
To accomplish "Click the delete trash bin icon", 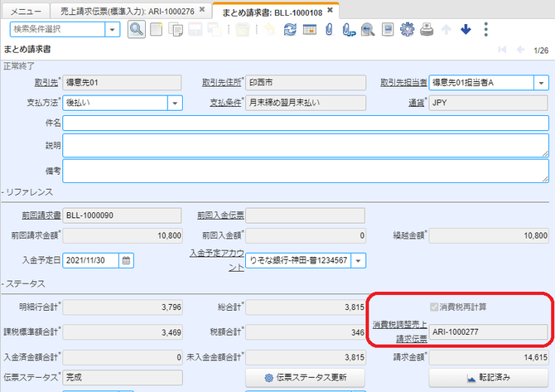I will [243, 29].
